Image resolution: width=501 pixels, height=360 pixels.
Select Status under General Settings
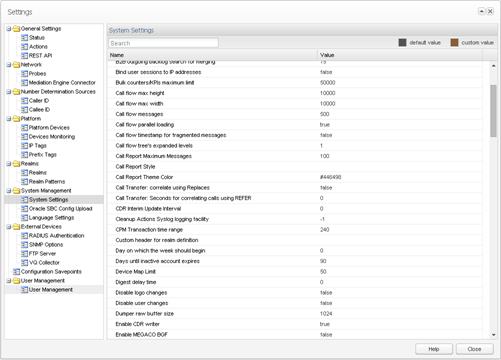(37, 38)
